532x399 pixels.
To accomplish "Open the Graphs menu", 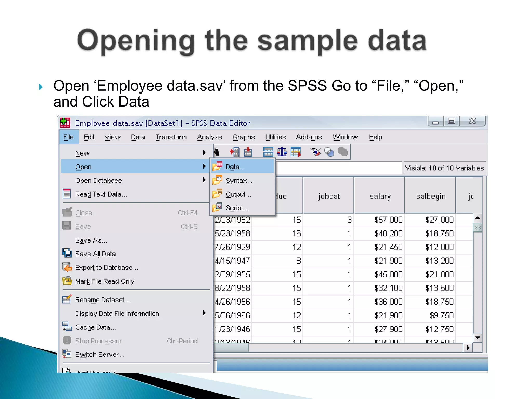I will click(243, 137).
